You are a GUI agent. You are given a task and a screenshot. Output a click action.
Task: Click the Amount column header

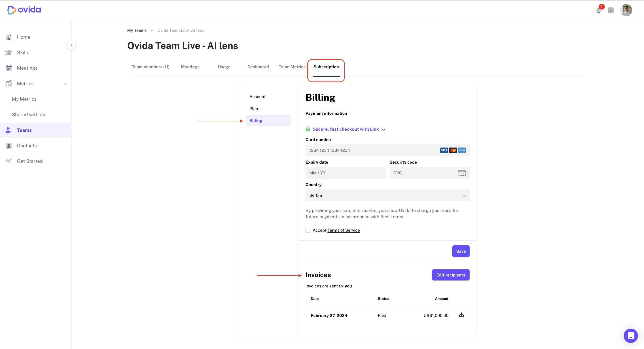tap(441, 299)
